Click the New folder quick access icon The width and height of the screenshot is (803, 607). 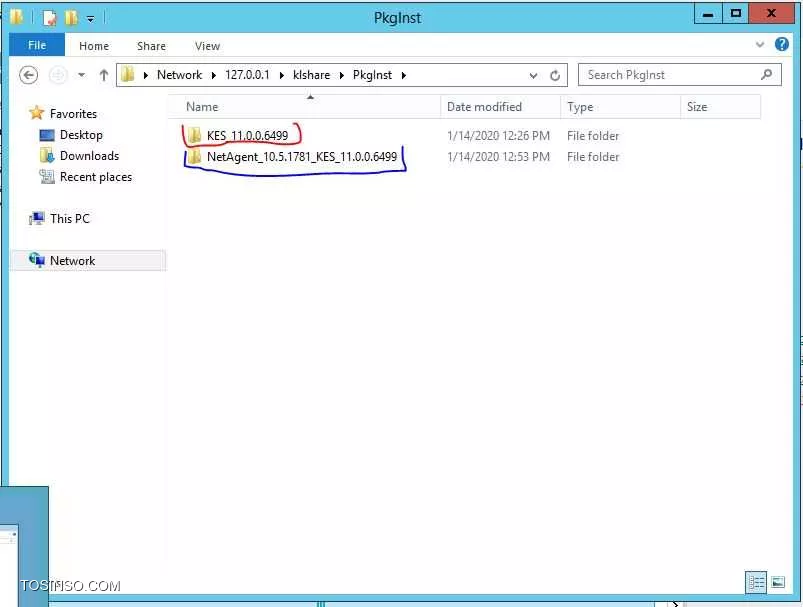(71, 18)
